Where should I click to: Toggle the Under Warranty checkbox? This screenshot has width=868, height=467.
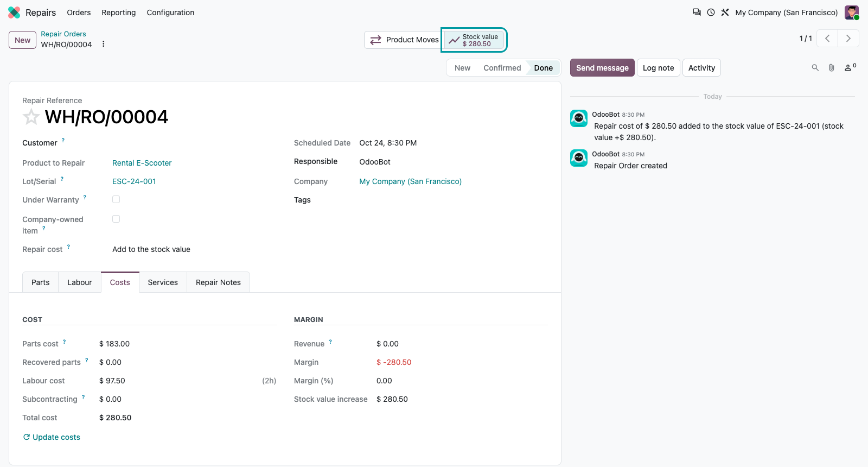coord(116,199)
